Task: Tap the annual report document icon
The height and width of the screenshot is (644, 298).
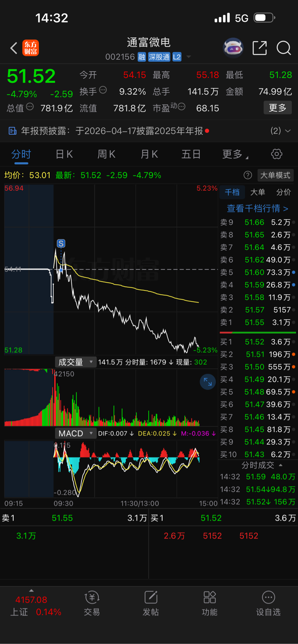Action: coord(12,131)
